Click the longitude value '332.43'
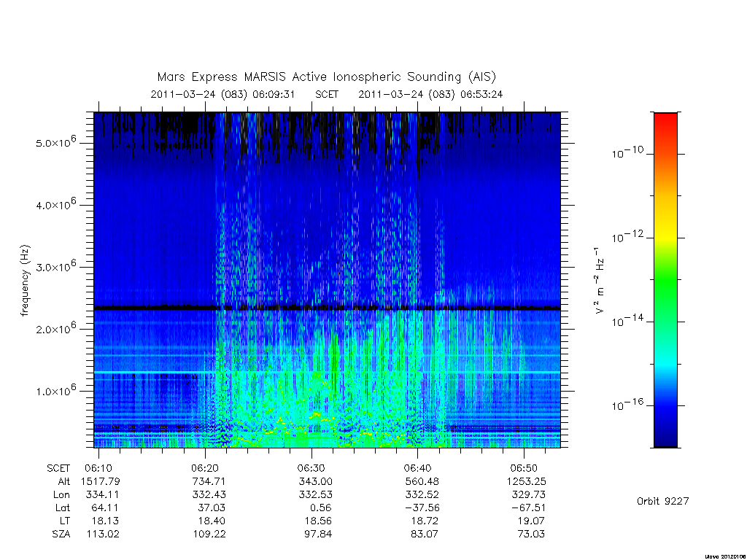Screen dimensions: 747x560 [209, 495]
